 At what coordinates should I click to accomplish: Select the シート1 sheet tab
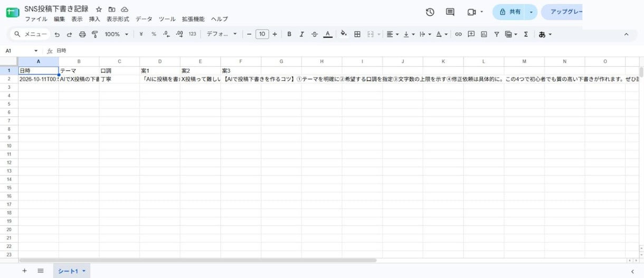point(71,271)
